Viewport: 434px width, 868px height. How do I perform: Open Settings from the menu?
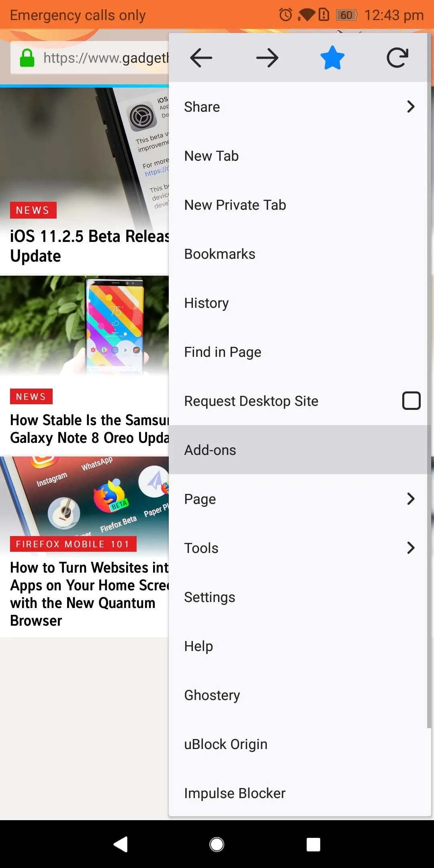click(x=298, y=597)
